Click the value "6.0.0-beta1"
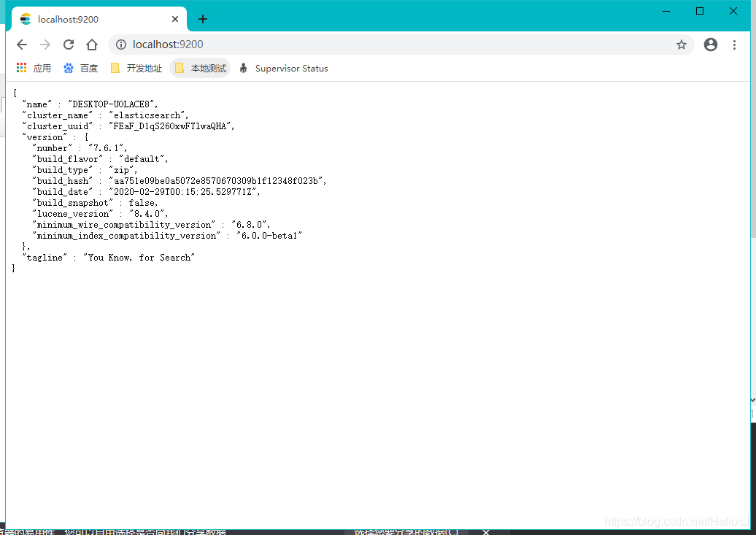This screenshot has width=756, height=535. 269,236
